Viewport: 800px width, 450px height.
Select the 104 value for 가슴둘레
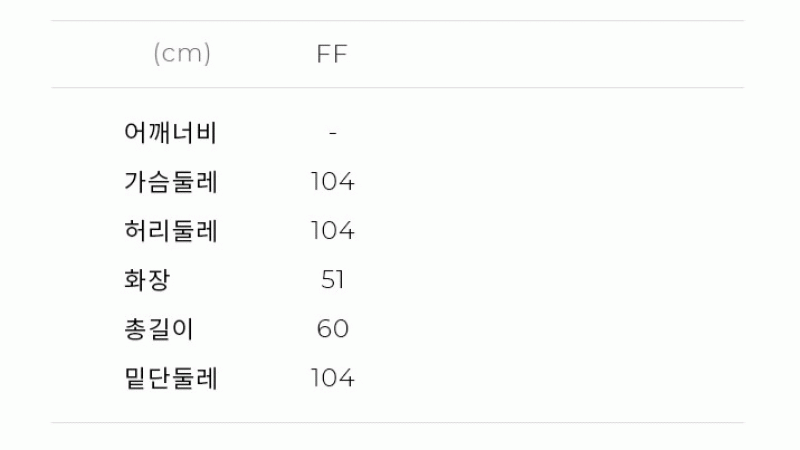coord(333,182)
